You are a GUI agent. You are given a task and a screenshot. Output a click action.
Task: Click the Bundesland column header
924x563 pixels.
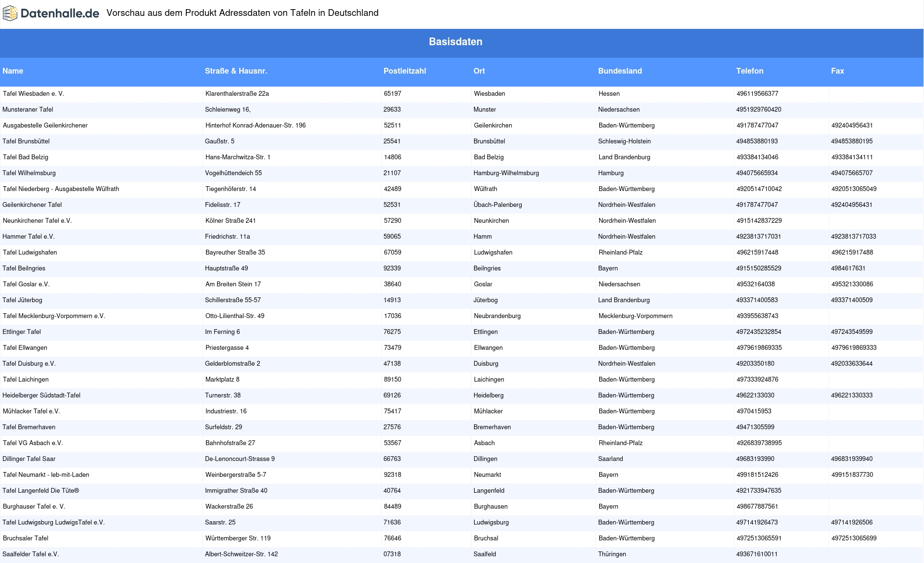(620, 71)
